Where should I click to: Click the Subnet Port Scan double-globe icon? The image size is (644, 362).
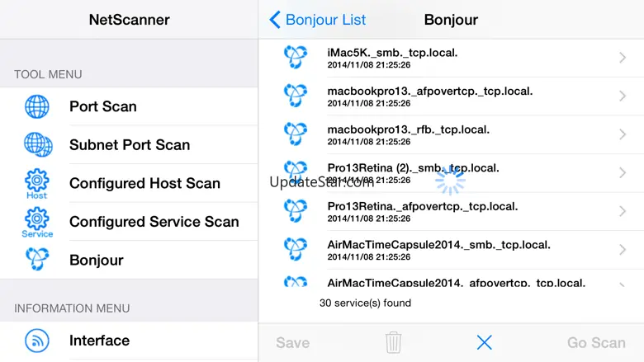pyautogui.click(x=38, y=145)
